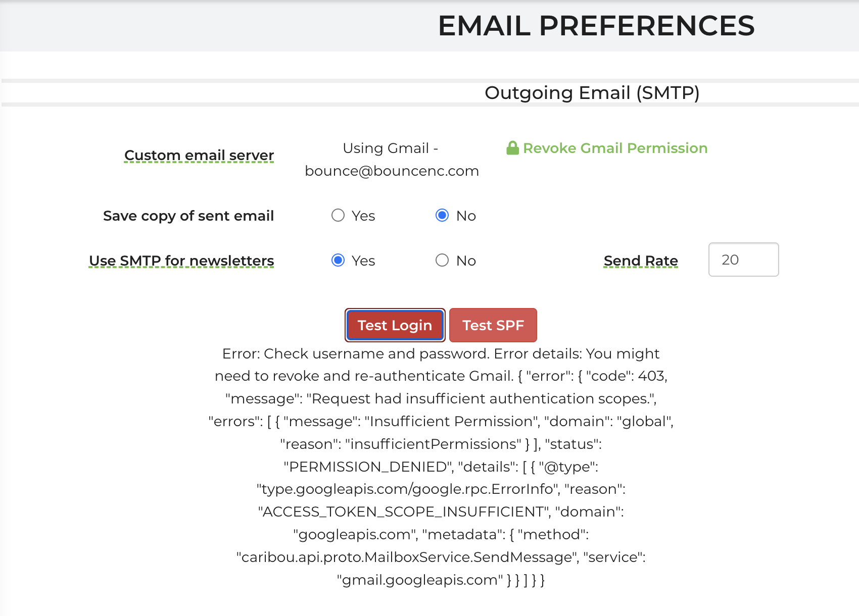This screenshot has height=616, width=859.
Task: Click the Outgoing Email (SMTP) section header
Action: [x=592, y=93]
